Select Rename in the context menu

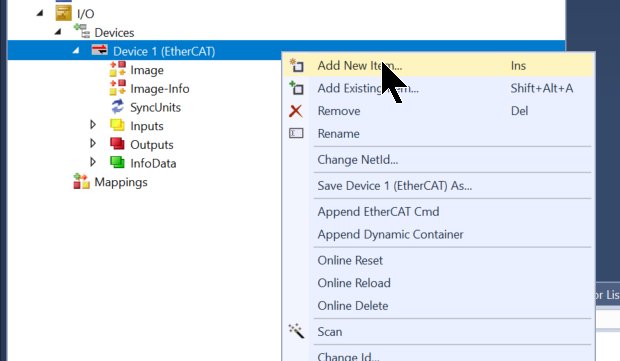click(x=439, y=134)
